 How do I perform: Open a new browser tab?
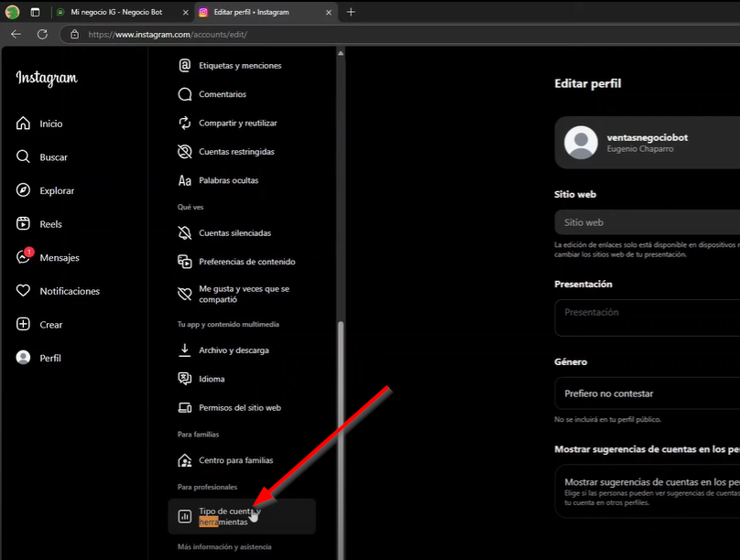pos(351,12)
